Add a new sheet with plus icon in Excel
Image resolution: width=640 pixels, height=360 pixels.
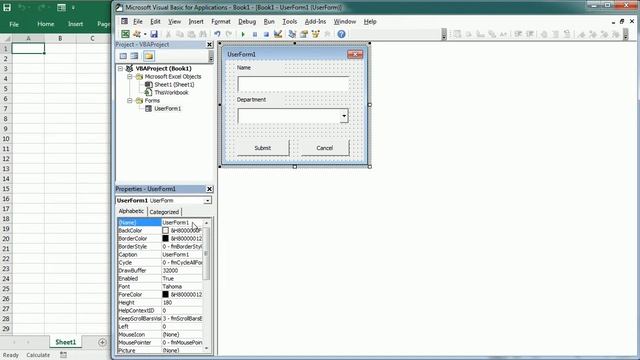(102, 342)
